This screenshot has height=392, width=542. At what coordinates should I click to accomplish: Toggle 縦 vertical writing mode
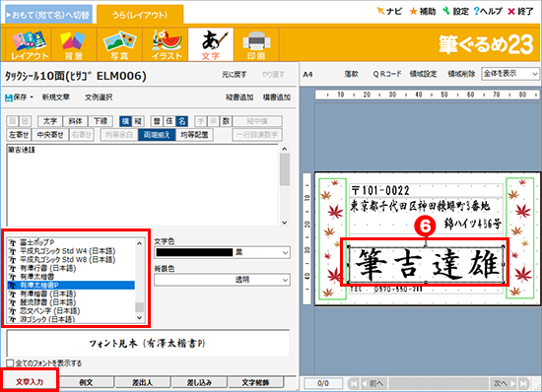coord(138,121)
